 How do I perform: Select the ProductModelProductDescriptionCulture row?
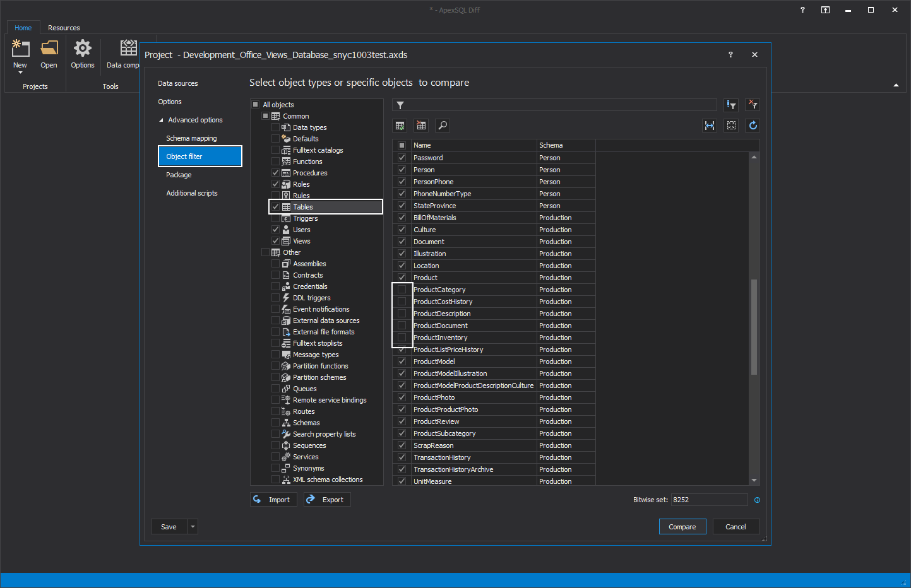[x=494, y=385]
